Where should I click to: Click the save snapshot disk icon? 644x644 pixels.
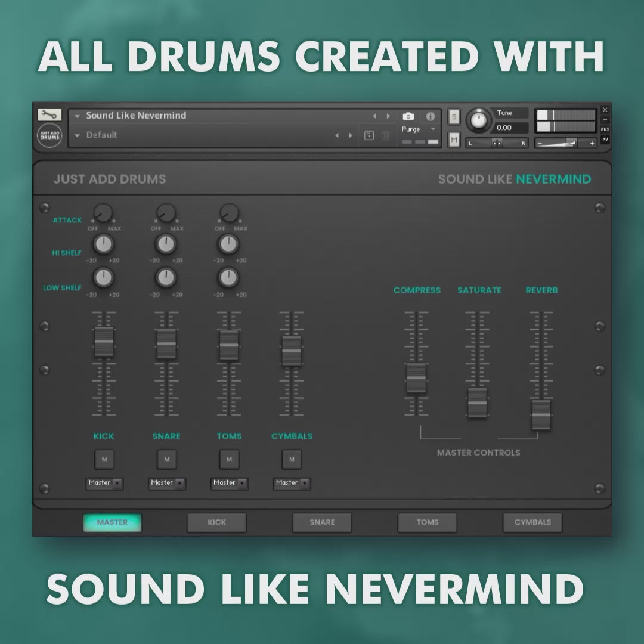click(369, 135)
